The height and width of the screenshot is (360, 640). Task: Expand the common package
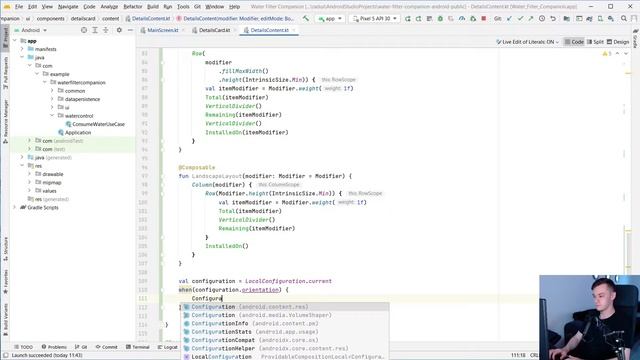[52, 91]
